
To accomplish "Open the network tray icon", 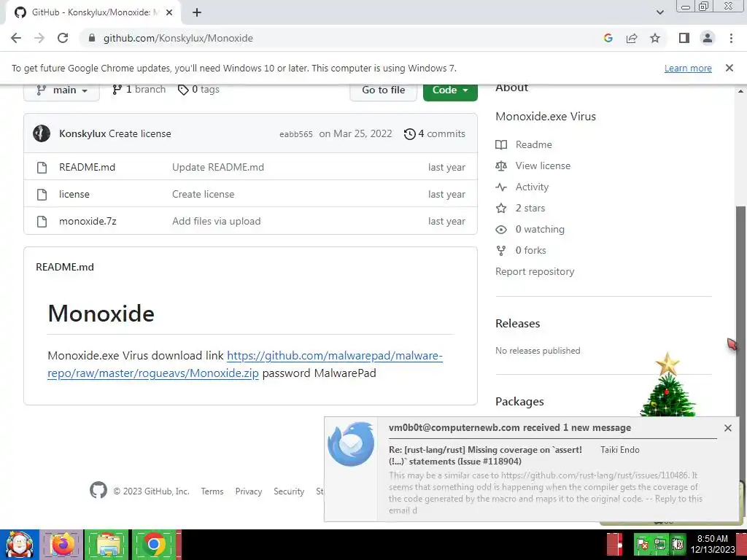I will coord(659,544).
